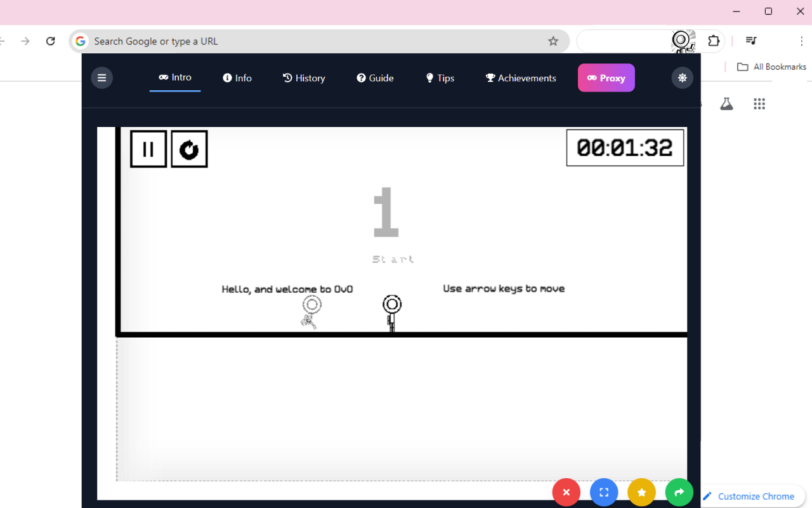Open the hamburger navigation menu
812x508 pixels.
click(x=101, y=77)
